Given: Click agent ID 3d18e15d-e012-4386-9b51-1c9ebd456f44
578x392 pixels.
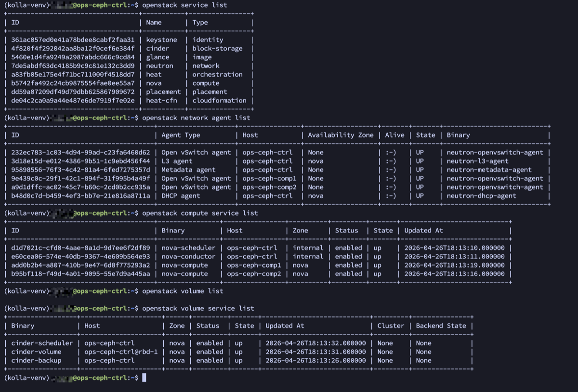Looking at the screenshot, I should [80, 161].
